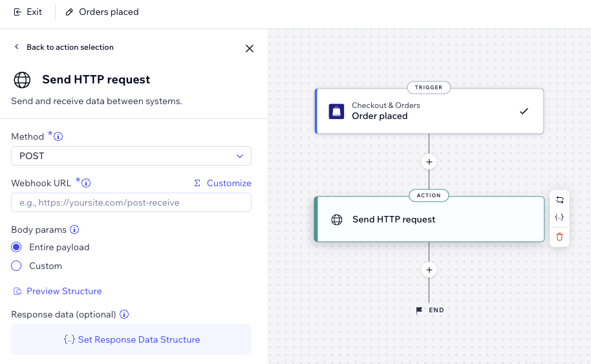Show info tooltip for Body params
Image resolution: width=591 pixels, height=364 pixels.
tap(74, 230)
